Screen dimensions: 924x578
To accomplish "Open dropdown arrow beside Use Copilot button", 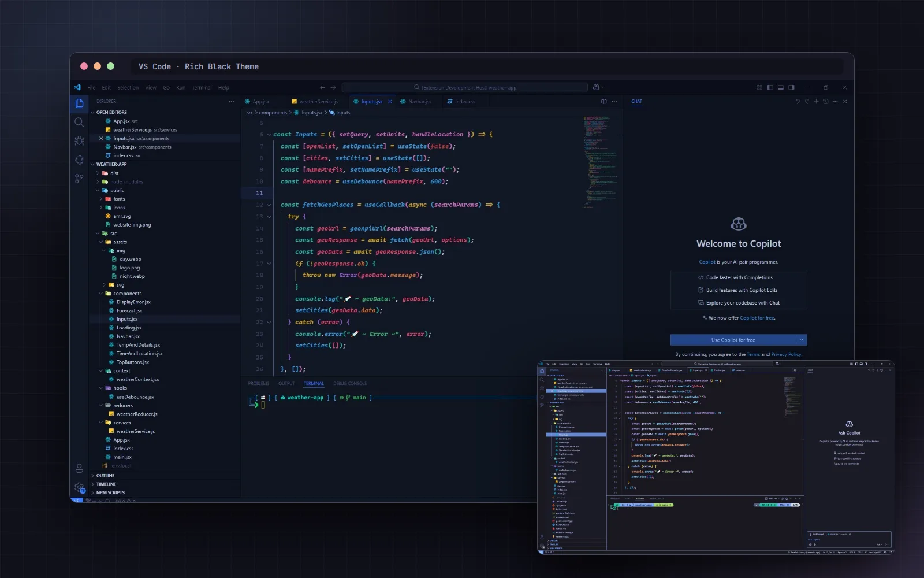I will coord(802,340).
